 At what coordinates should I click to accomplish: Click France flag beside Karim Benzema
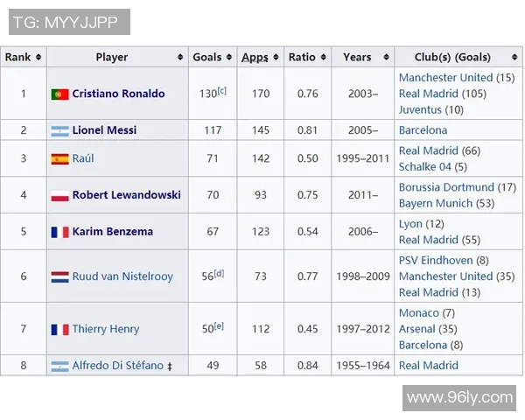pos(59,232)
